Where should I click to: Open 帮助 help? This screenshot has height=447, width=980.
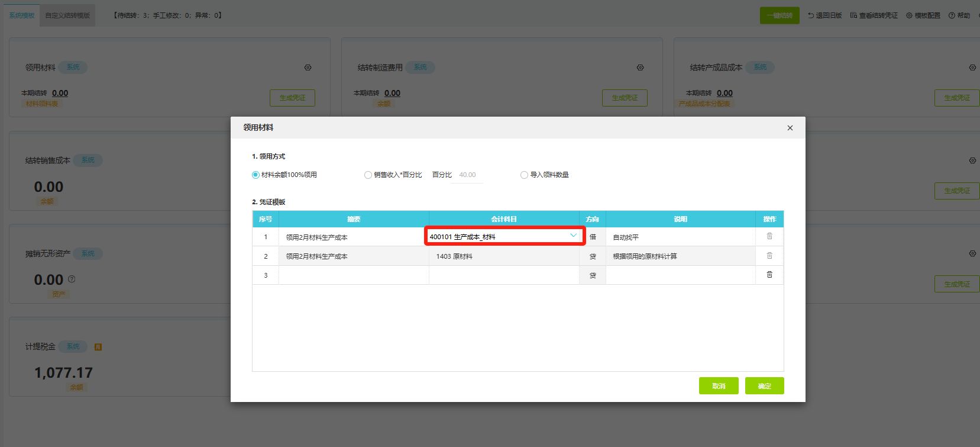point(959,15)
